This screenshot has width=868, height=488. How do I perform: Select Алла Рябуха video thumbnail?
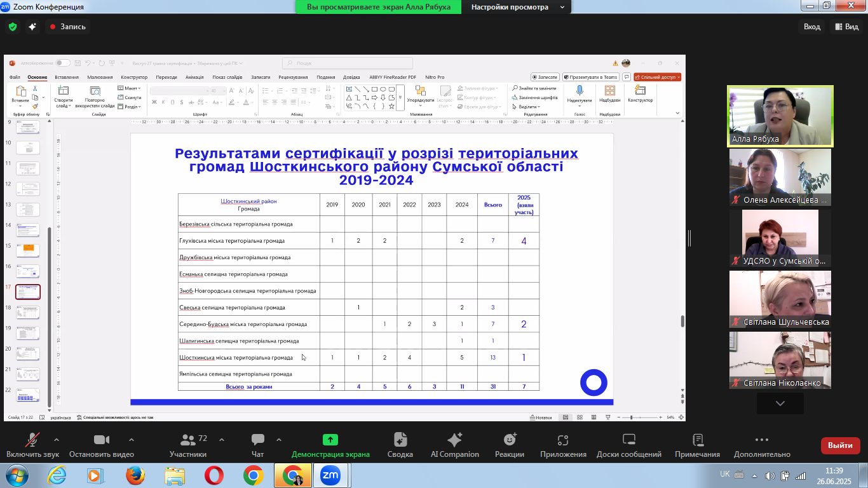coord(780,116)
